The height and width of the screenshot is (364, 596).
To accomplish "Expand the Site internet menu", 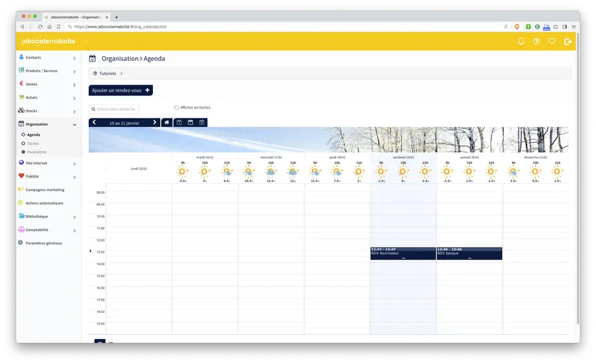I will tap(48, 163).
